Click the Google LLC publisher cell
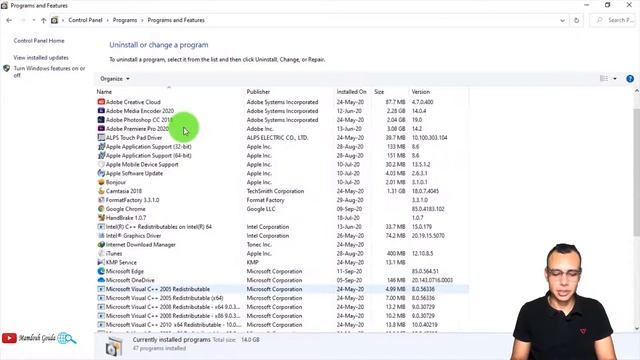Screen dimensions: 640x360 pos(261,209)
